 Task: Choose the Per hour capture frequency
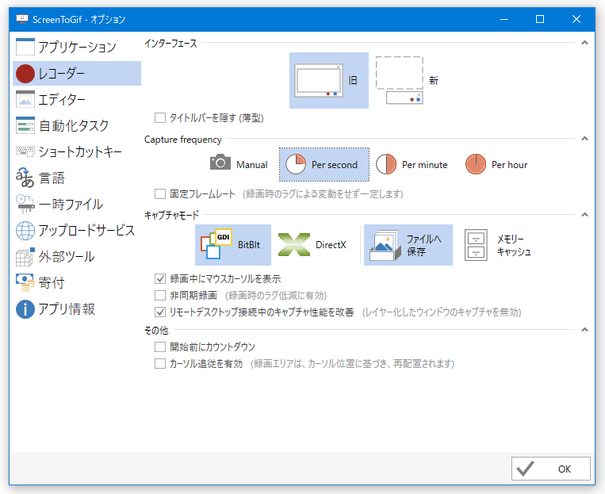tap(495, 164)
